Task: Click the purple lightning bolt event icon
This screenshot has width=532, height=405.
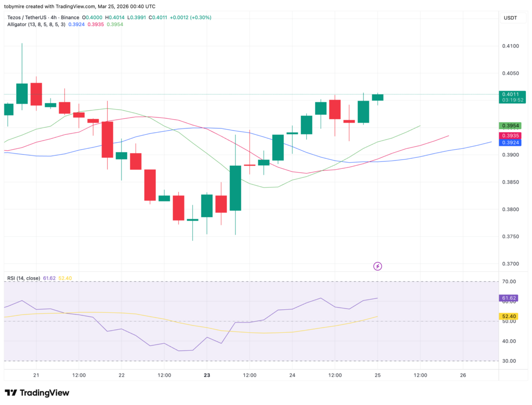Action: coord(378,266)
